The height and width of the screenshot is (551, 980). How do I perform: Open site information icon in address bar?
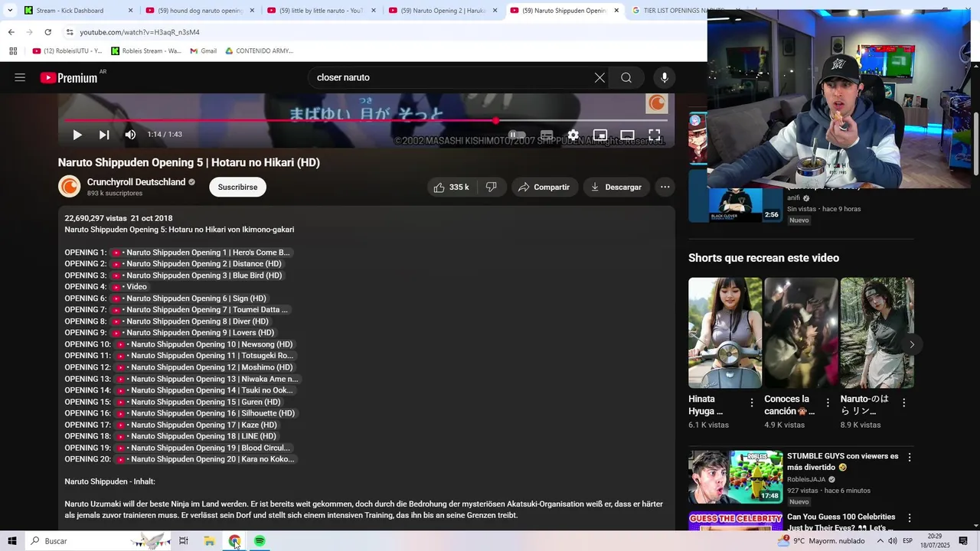pyautogui.click(x=70, y=32)
